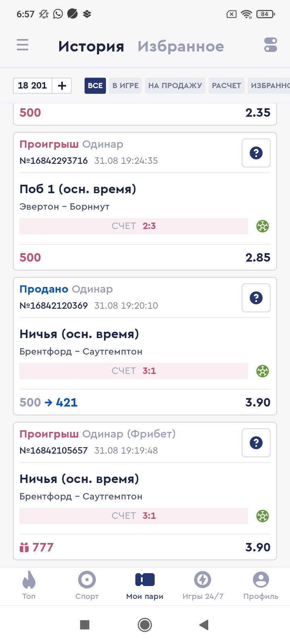Switch to Избранное header tab

180,46
